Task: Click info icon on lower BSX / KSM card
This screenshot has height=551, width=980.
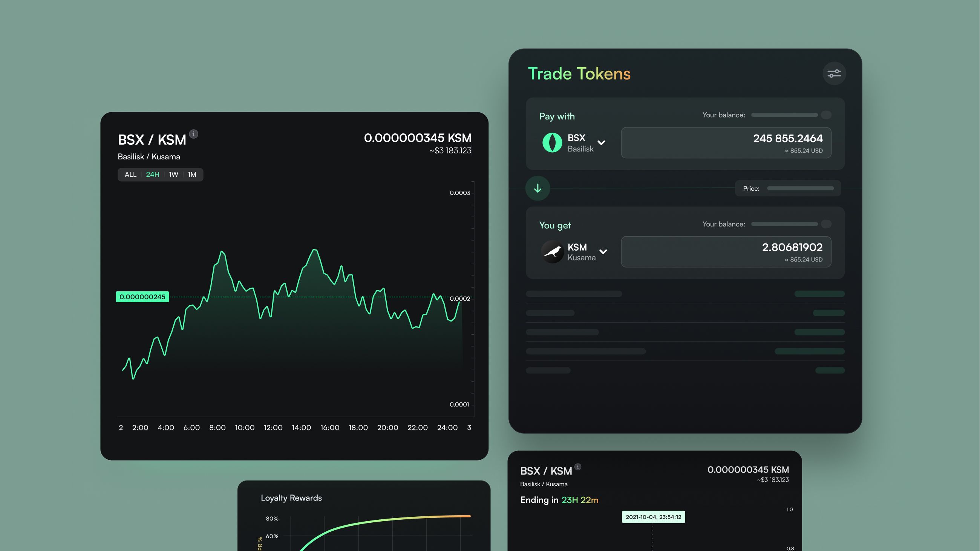Action: [x=578, y=467]
